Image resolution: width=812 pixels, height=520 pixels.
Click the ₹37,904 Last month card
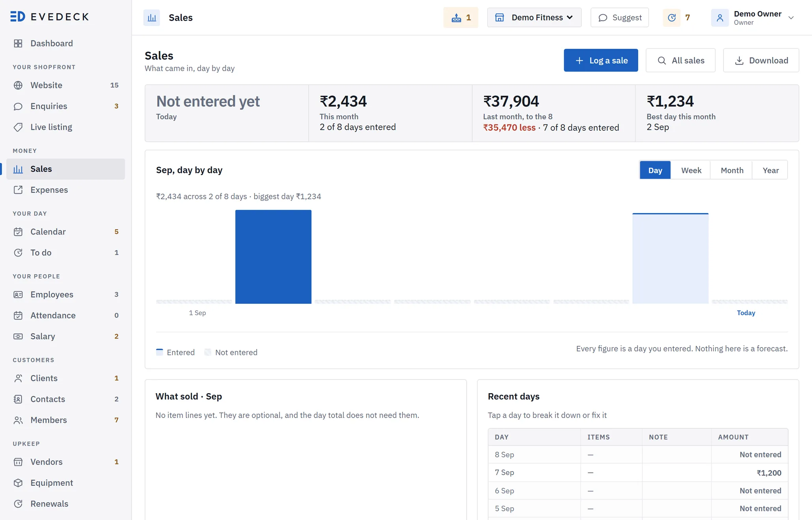click(x=554, y=113)
